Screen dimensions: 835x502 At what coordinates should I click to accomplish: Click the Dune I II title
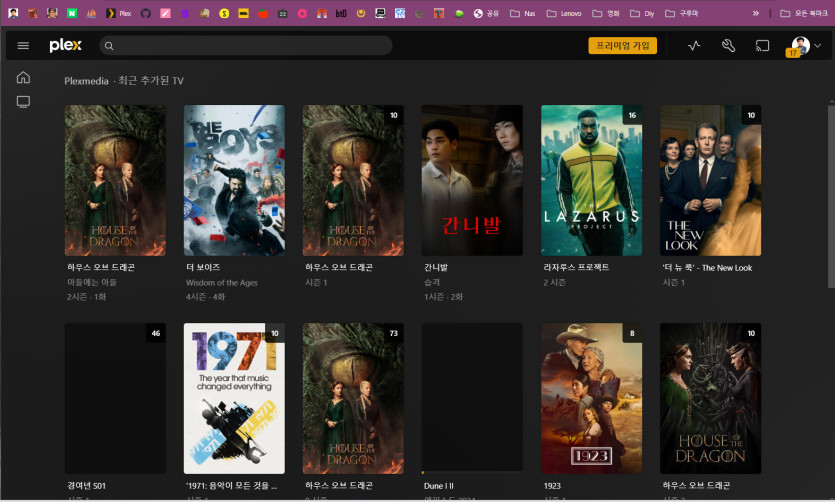pos(438,485)
